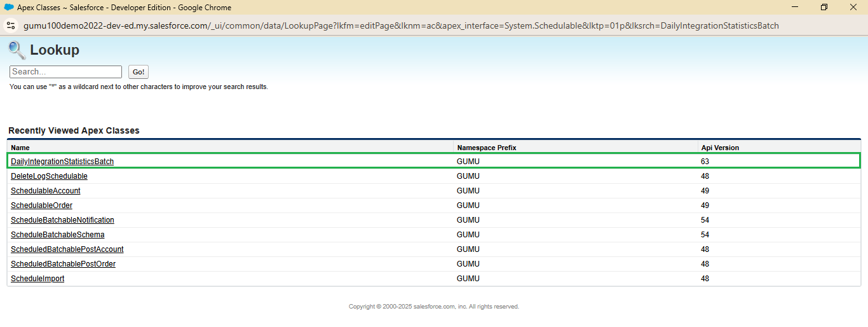
Task: Click the Search input field
Action: tap(66, 72)
